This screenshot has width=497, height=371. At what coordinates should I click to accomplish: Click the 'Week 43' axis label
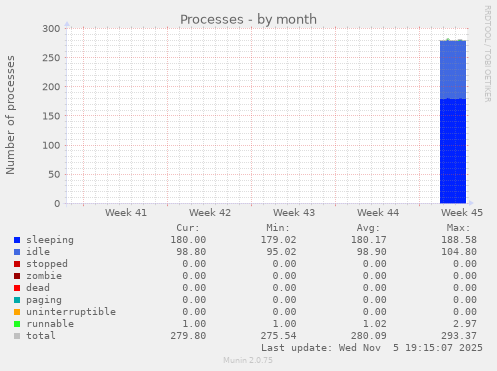click(294, 213)
